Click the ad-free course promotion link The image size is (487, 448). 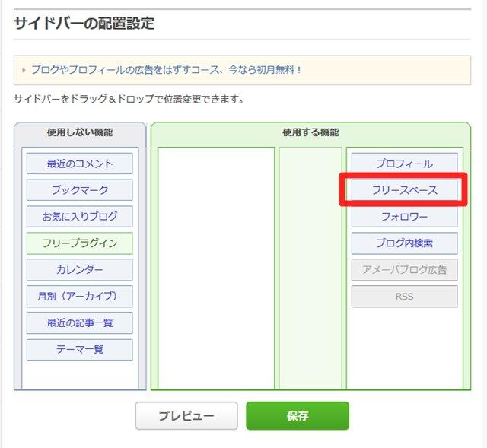pyautogui.click(x=166, y=69)
